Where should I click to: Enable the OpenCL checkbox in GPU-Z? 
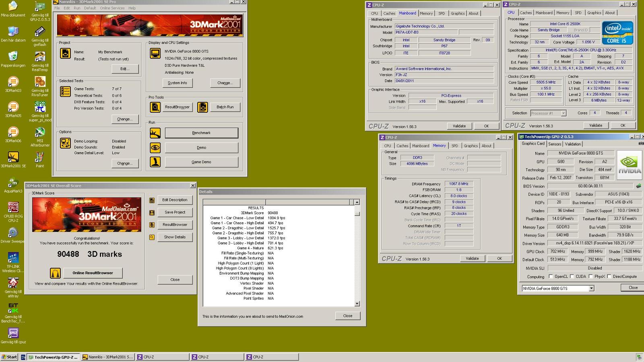click(x=551, y=277)
